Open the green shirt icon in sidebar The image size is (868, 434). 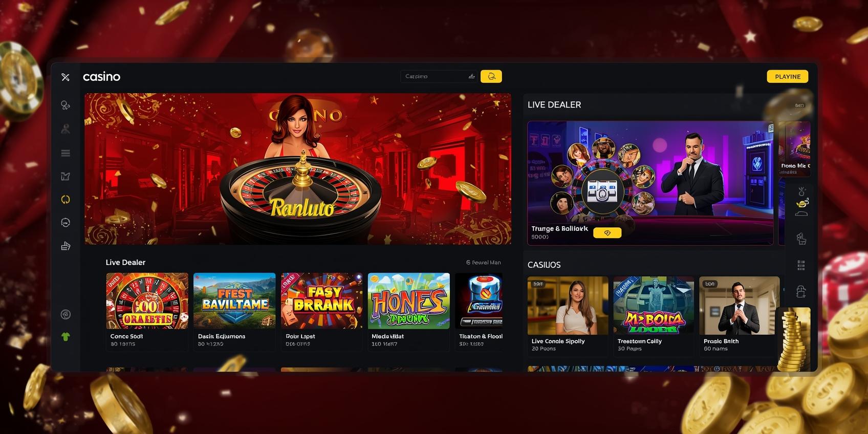tap(66, 337)
